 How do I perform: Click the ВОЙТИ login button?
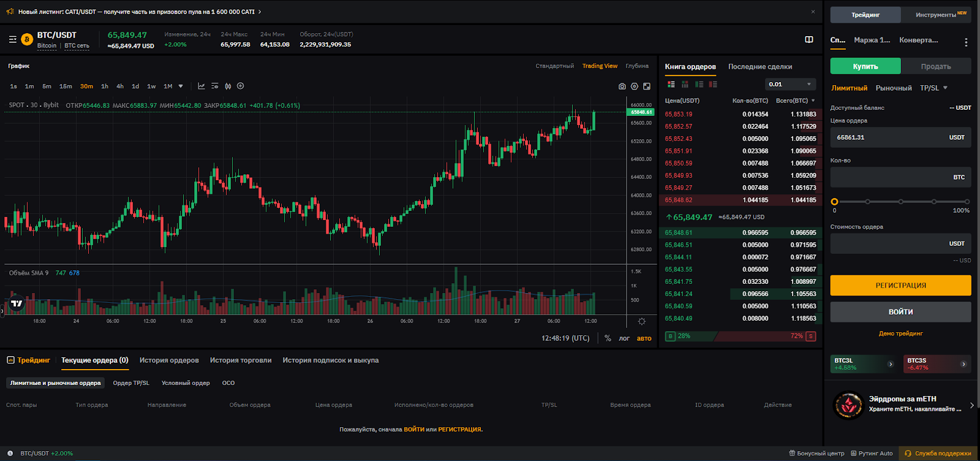point(900,312)
